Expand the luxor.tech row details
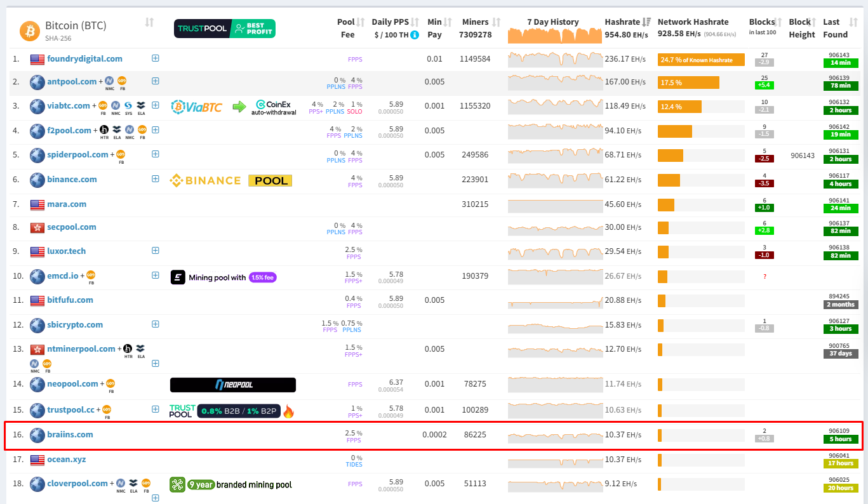 click(x=156, y=251)
